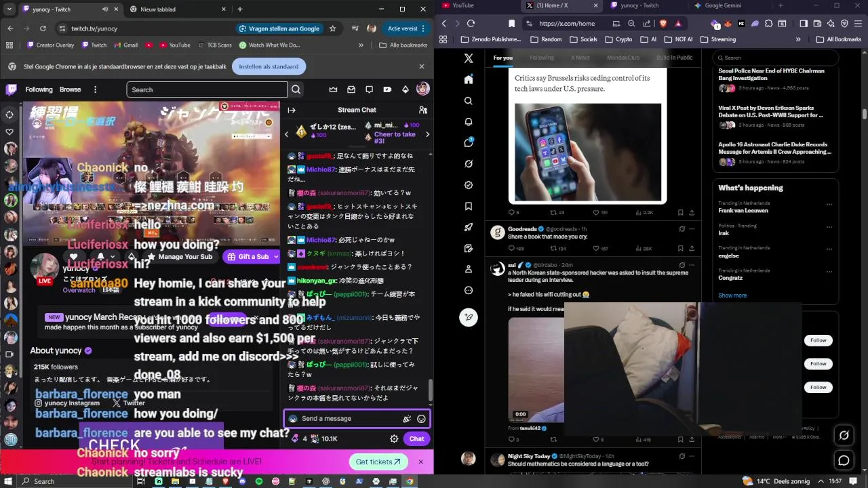The image size is (868, 488).
Task: Open the three-dot more menu next to Browse
Action: (95, 89)
